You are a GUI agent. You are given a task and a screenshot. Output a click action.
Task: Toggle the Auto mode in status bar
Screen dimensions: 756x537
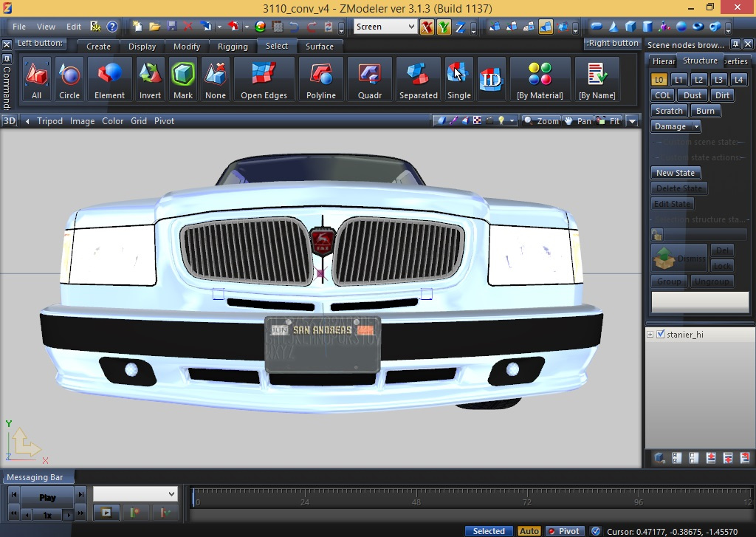(529, 531)
